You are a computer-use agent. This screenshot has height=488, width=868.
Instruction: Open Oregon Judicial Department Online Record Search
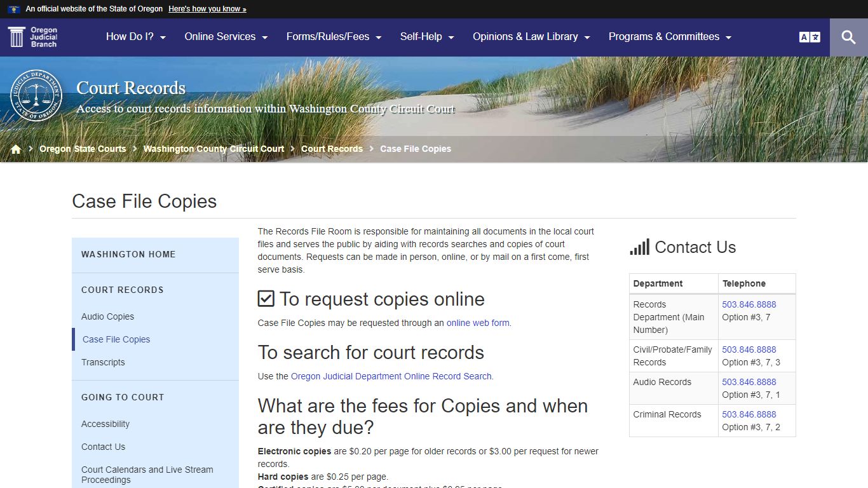click(x=391, y=376)
